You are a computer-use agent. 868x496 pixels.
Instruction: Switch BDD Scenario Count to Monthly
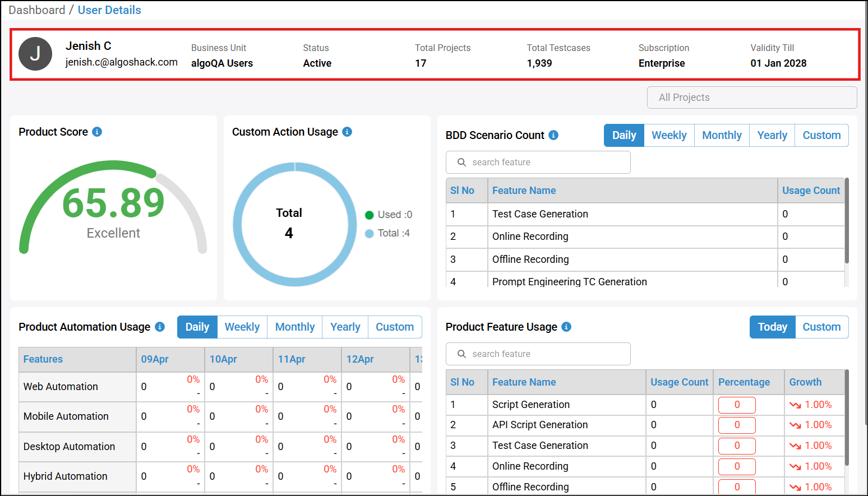click(x=722, y=135)
